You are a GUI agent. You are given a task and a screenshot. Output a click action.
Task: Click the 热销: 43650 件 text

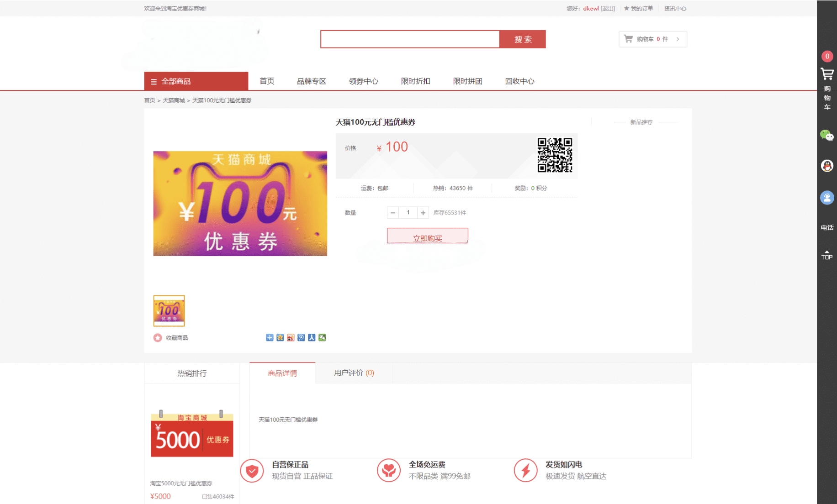pyautogui.click(x=453, y=188)
